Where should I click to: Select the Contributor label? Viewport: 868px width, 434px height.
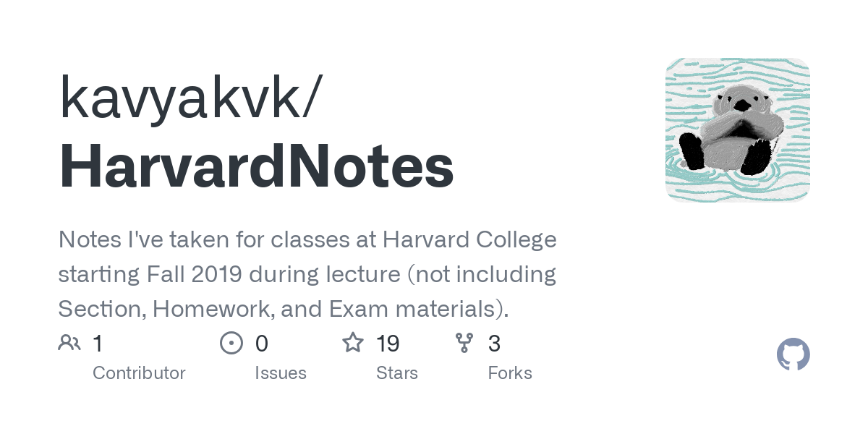click(139, 373)
